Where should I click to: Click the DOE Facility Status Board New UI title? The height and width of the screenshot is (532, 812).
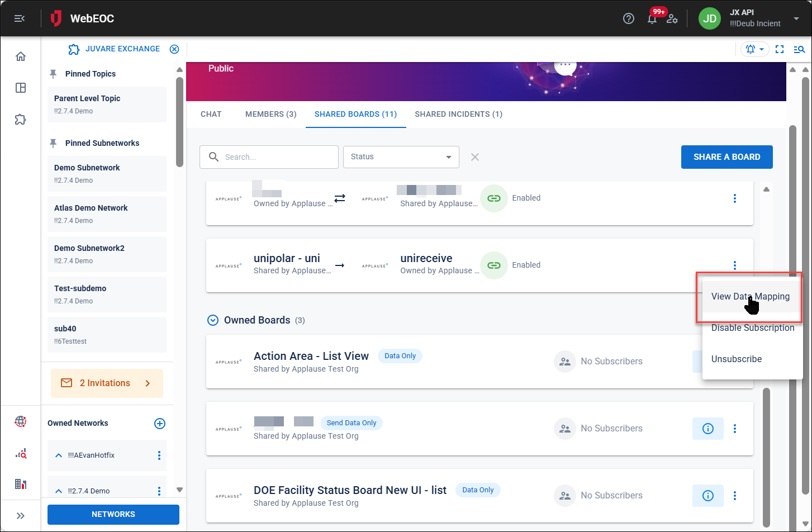pyautogui.click(x=350, y=490)
